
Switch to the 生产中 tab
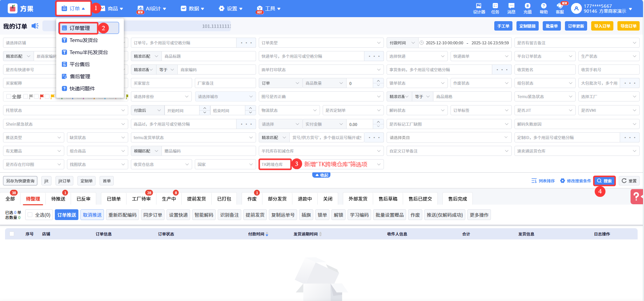click(x=169, y=199)
